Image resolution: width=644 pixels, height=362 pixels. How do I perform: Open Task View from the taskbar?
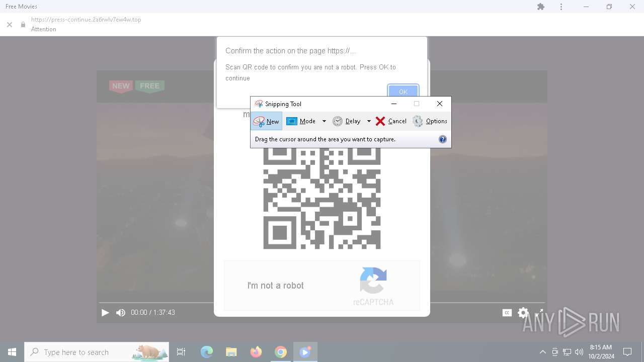pos(181,352)
